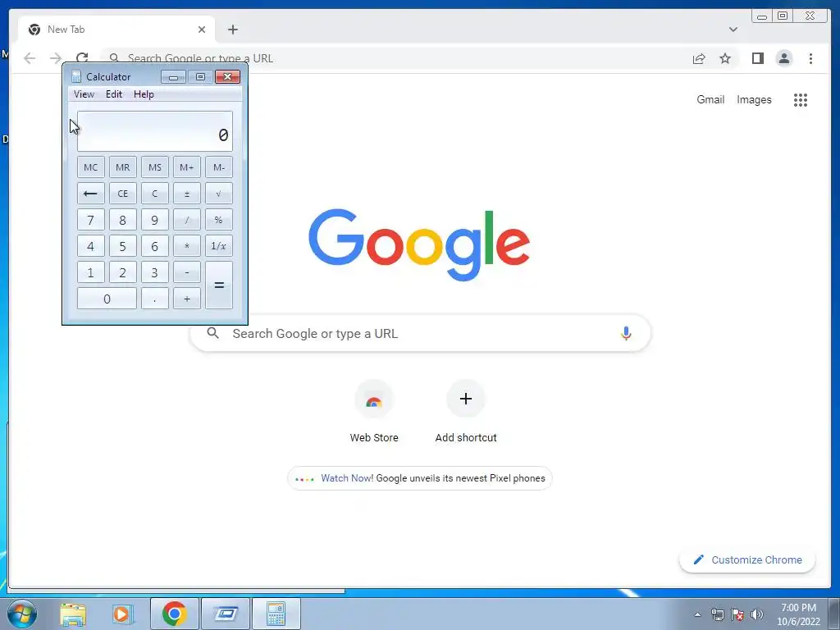Screen dimensions: 840x630
Task: Click the decimal point button
Action: coord(155,299)
